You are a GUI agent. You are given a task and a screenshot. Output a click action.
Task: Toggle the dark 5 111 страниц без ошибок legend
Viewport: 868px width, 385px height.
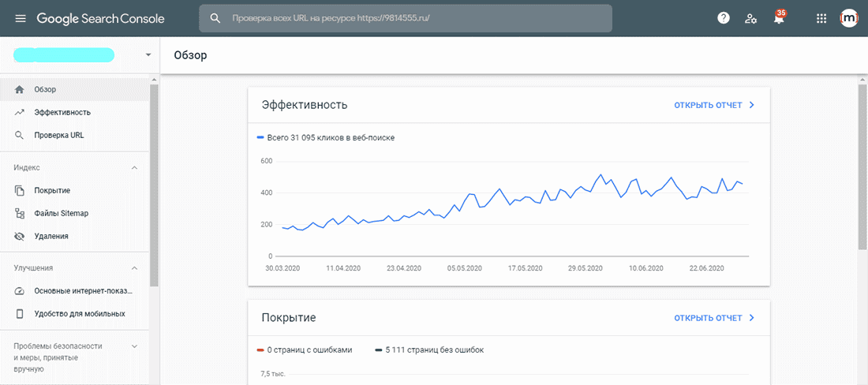[x=431, y=349]
